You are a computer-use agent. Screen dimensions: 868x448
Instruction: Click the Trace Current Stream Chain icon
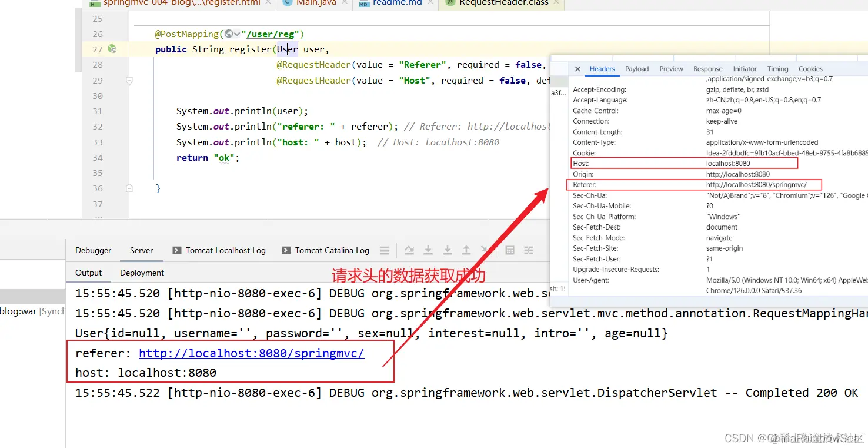click(529, 250)
